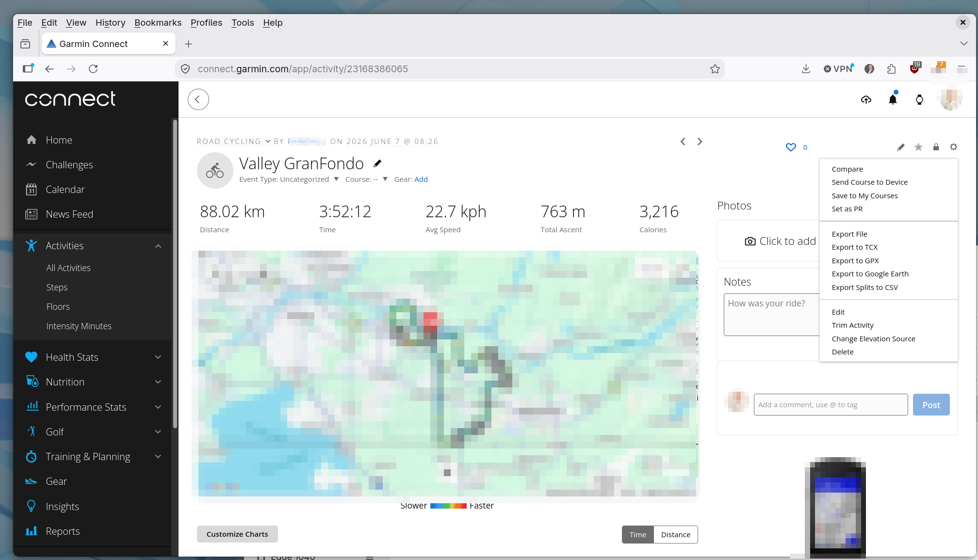Expand Nutrition section

[x=158, y=382]
